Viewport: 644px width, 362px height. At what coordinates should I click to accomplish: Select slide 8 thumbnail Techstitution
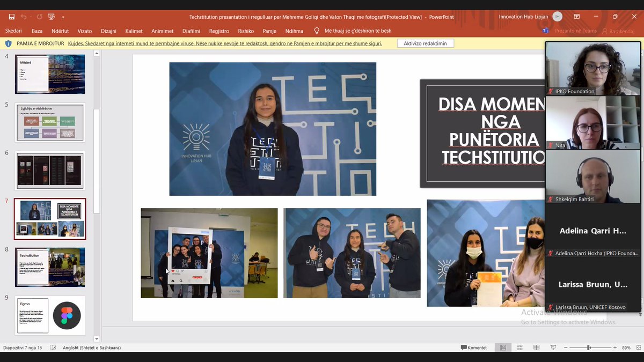pos(50,267)
